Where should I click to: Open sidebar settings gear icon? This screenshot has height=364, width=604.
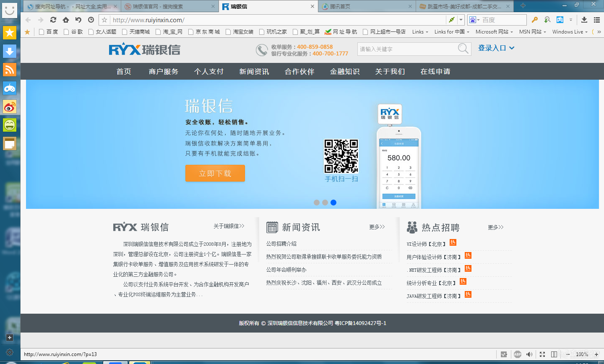(x=10, y=352)
